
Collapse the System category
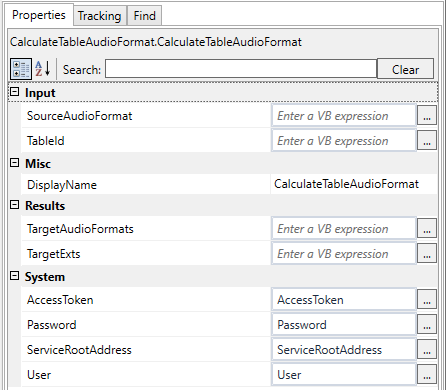click(x=15, y=276)
